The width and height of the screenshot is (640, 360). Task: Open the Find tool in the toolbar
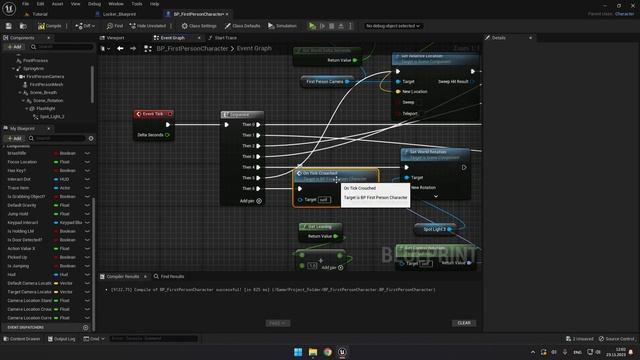click(115, 26)
